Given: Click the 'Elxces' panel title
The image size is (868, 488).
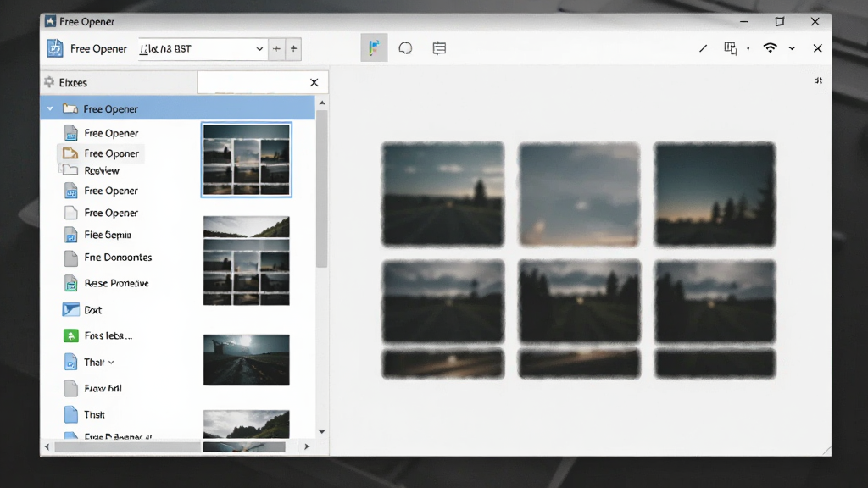Looking at the screenshot, I should (73, 82).
